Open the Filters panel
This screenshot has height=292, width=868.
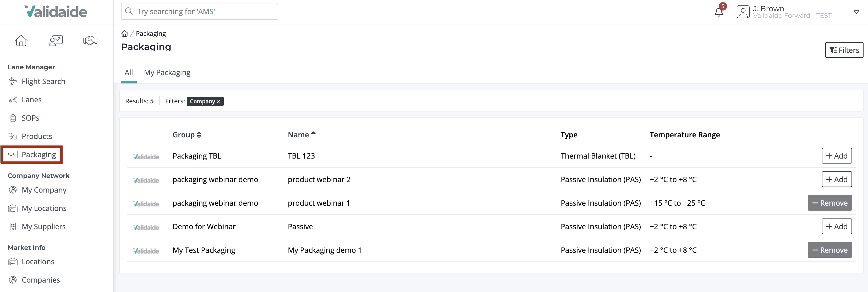click(x=844, y=50)
